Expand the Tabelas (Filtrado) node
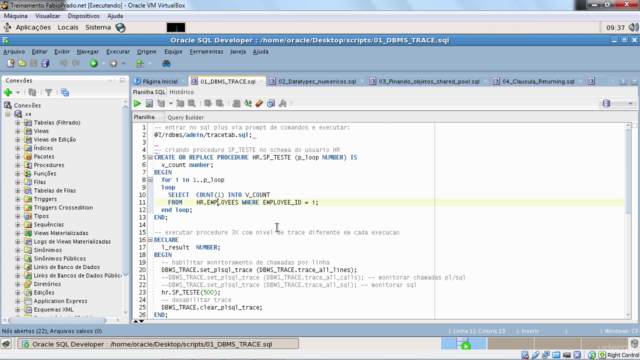The width and height of the screenshot is (640, 360). [x=18, y=122]
